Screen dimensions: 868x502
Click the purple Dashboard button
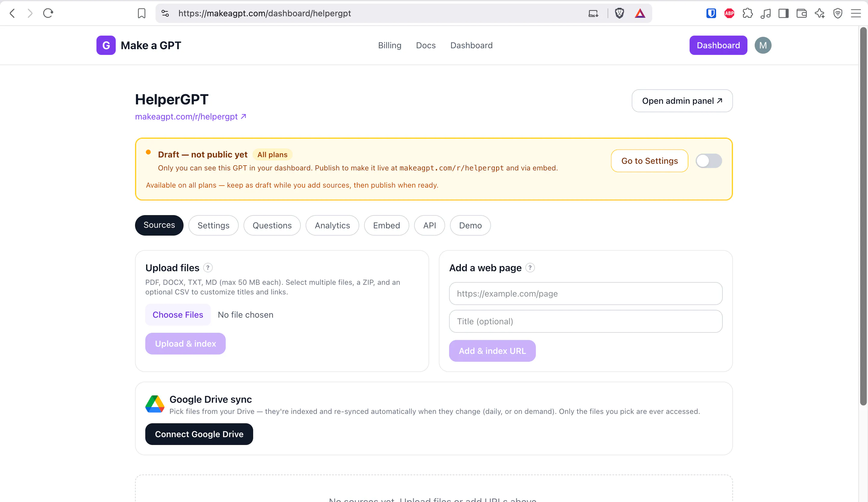719,45
